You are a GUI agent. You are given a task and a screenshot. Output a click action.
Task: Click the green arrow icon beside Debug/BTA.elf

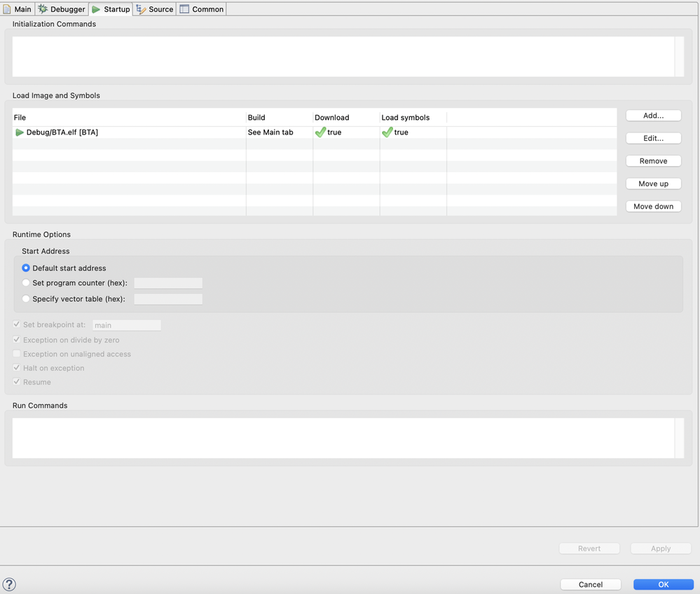coord(19,132)
